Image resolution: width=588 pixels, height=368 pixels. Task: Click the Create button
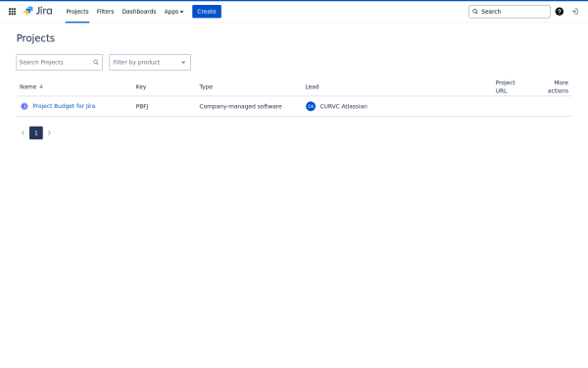207,12
